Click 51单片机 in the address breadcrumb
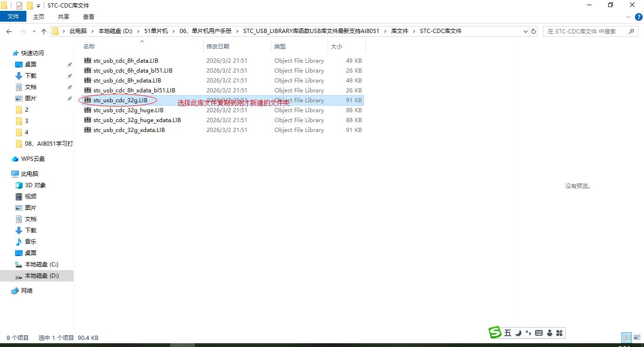Screen dimensions: 644x347 pyautogui.click(x=156, y=31)
